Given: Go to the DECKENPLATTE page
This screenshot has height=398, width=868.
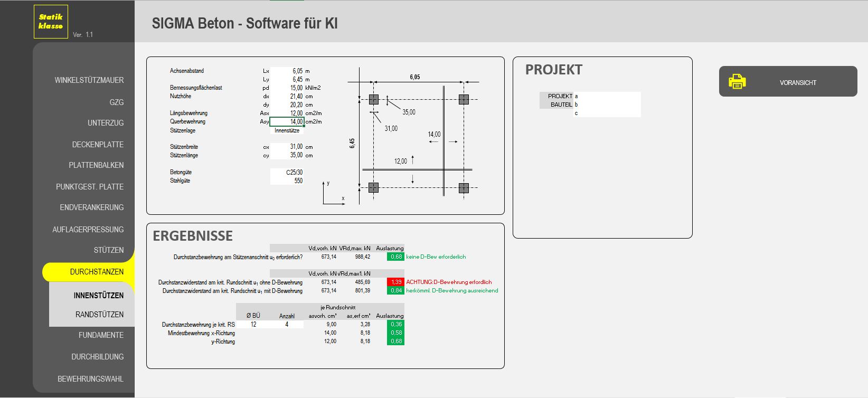Looking at the screenshot, I should click(x=98, y=144).
